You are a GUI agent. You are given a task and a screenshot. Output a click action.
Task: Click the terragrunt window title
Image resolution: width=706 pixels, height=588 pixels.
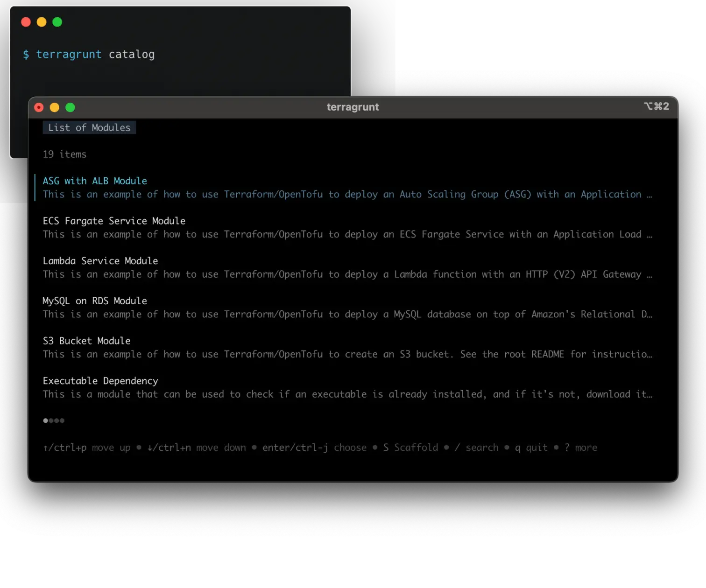pyautogui.click(x=353, y=107)
